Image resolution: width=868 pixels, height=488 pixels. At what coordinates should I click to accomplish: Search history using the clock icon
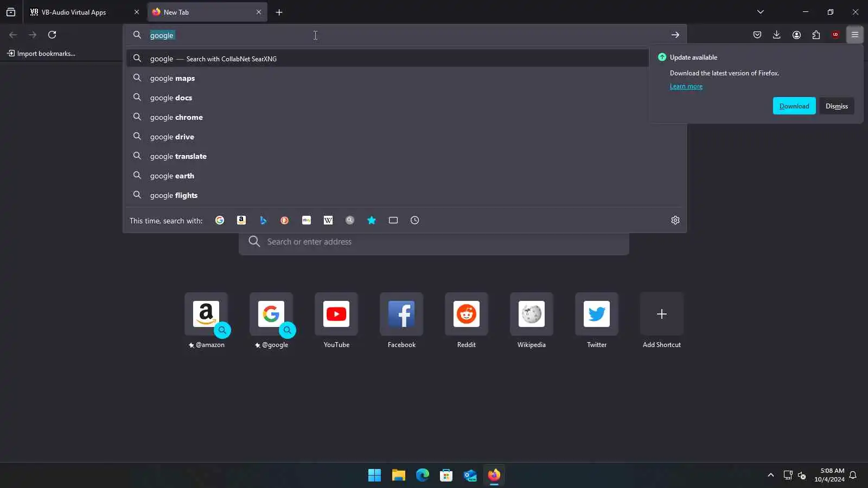415,220
